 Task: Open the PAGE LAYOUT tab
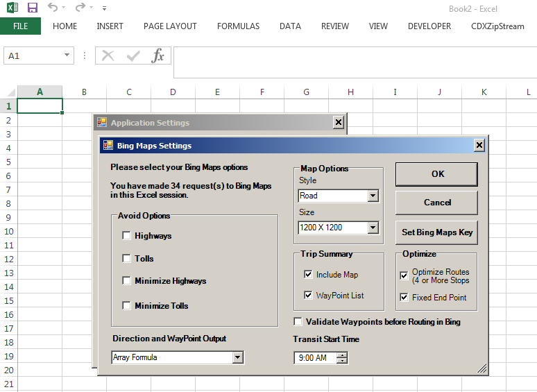170,26
